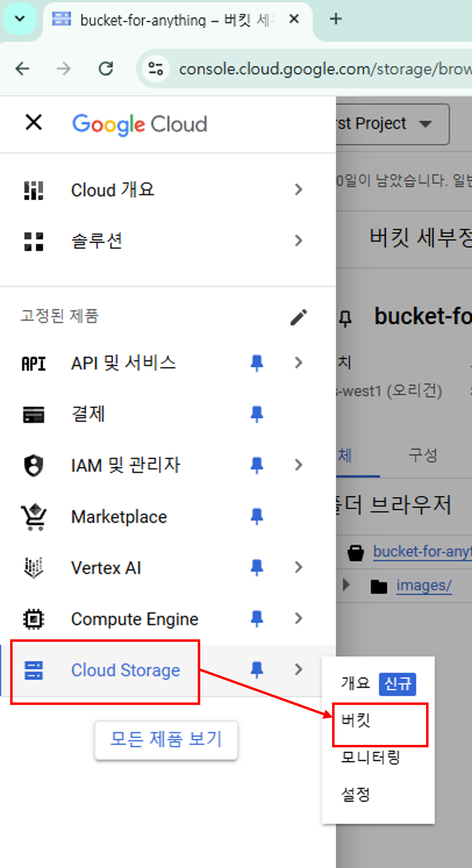Expand Cloud 개요 submenu chevron
Viewport: 472px width, 868px height.
(x=298, y=189)
